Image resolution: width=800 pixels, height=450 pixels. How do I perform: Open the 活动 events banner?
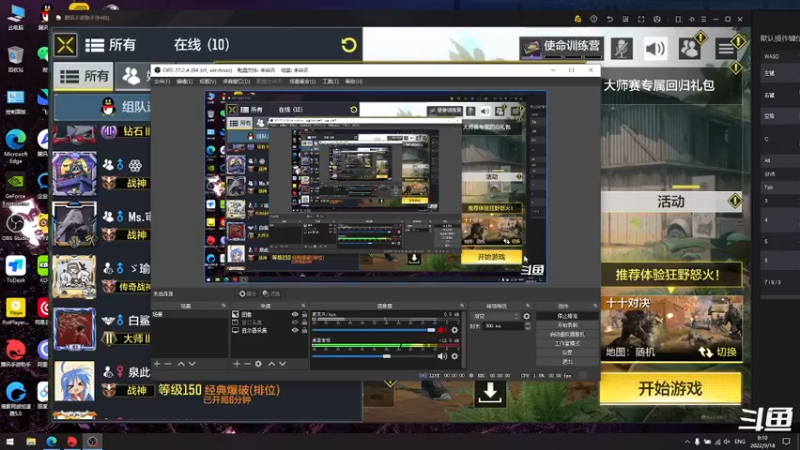[x=670, y=202]
